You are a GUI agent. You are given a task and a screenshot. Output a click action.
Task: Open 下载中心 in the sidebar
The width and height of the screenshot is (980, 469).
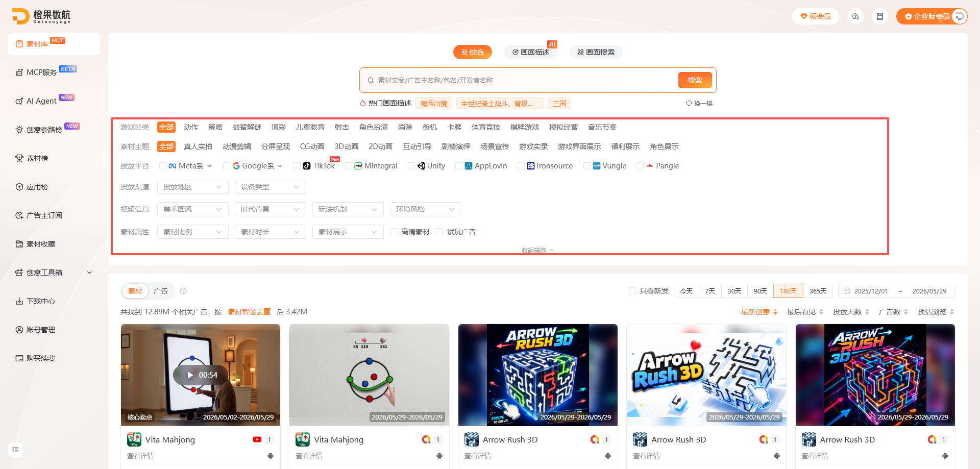54,301
